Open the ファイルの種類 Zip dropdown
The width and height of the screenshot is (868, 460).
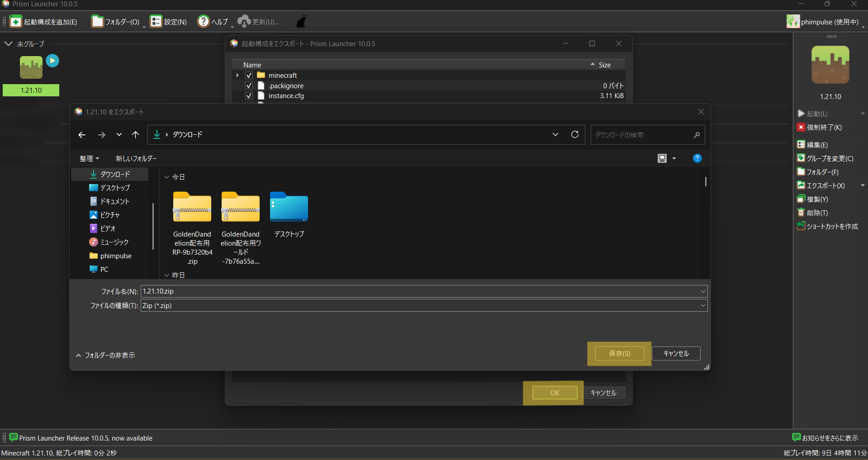(x=424, y=306)
